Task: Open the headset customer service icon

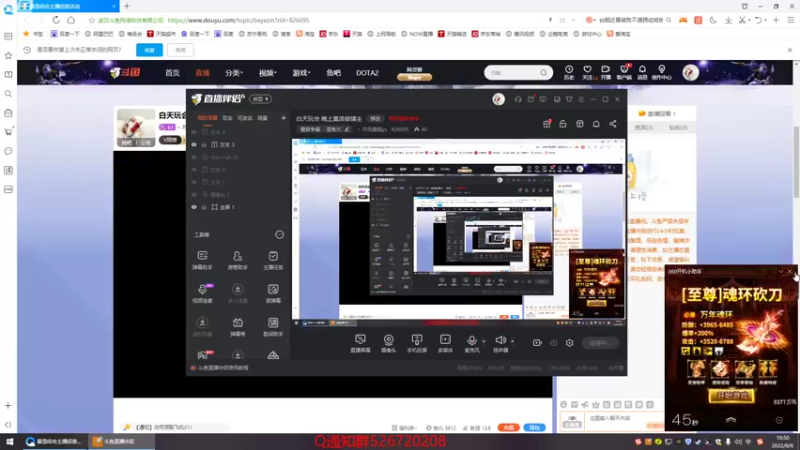Action: point(518,99)
